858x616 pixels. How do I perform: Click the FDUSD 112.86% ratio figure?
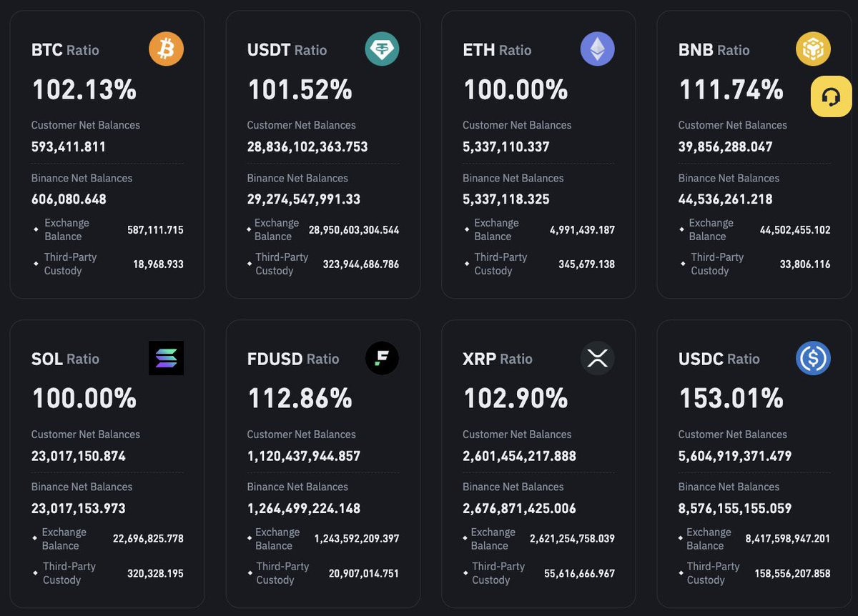[x=300, y=398]
